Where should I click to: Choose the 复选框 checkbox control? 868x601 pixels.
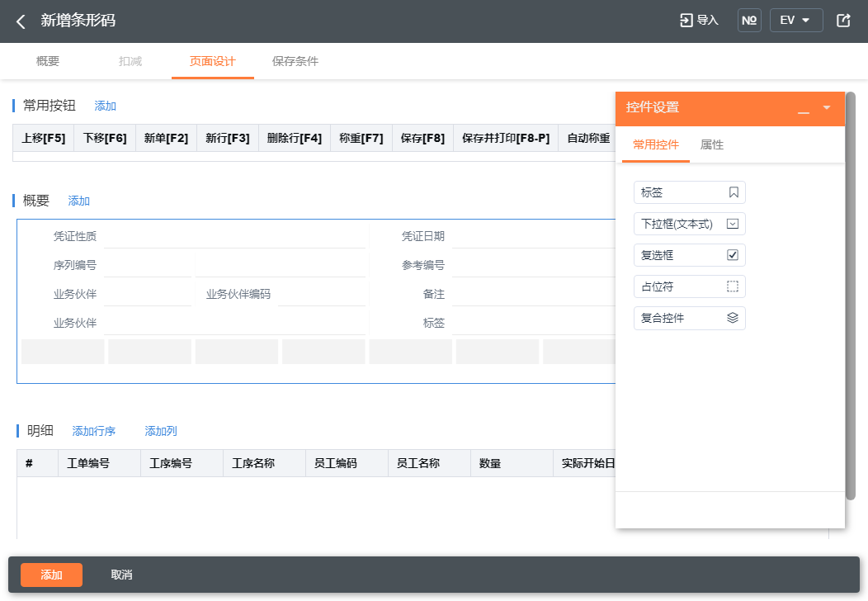click(689, 255)
